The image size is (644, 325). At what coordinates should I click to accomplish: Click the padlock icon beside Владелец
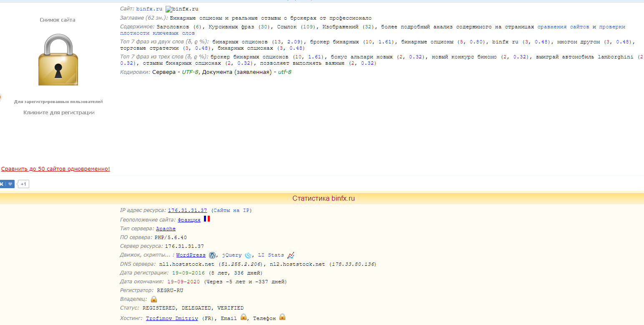tap(154, 299)
